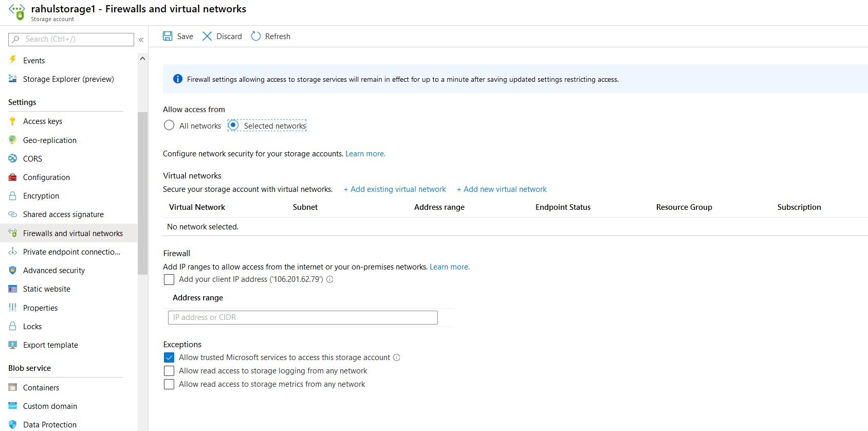The width and height of the screenshot is (868, 431).
Task: Enable read access to storage metrics checkbox
Action: click(x=169, y=384)
